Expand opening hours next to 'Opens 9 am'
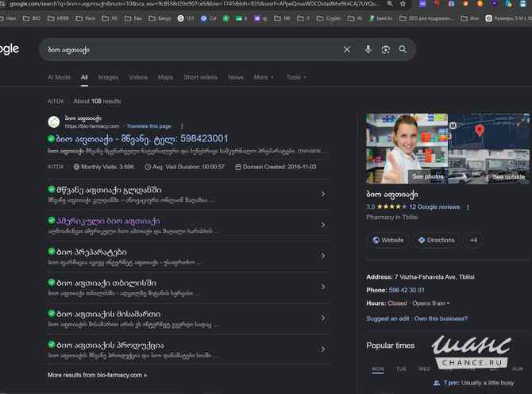 tap(448, 303)
